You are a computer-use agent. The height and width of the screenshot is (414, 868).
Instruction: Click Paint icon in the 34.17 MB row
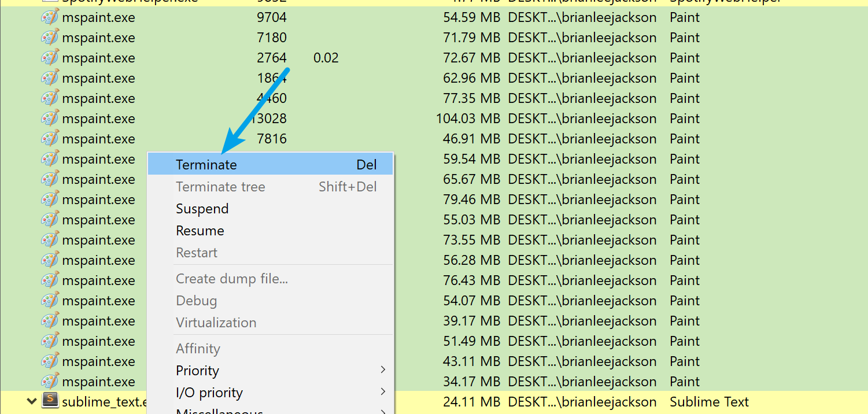(50, 382)
